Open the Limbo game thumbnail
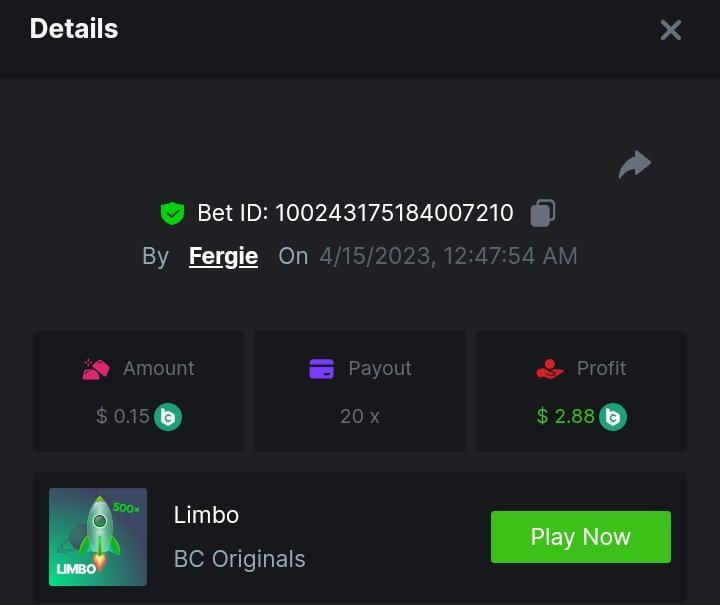Viewport: 720px width, 605px height. [x=98, y=537]
